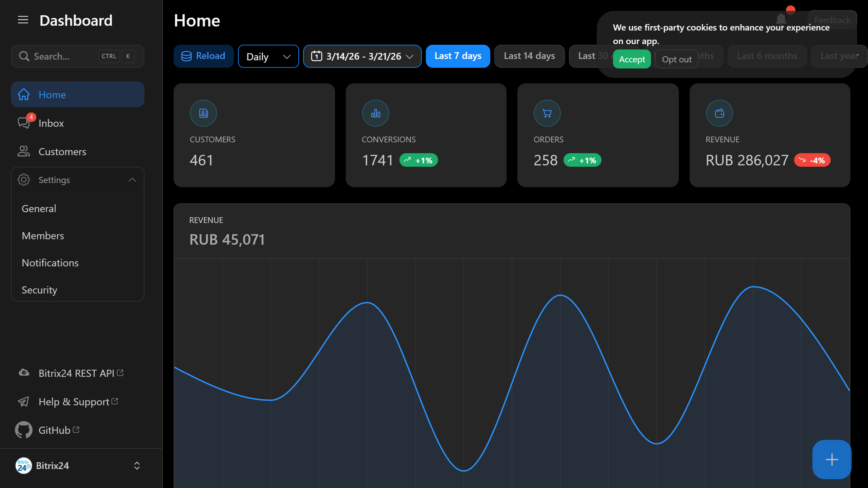Open the notifications bell
This screenshot has width=868, height=488.
pyautogui.click(x=781, y=19)
